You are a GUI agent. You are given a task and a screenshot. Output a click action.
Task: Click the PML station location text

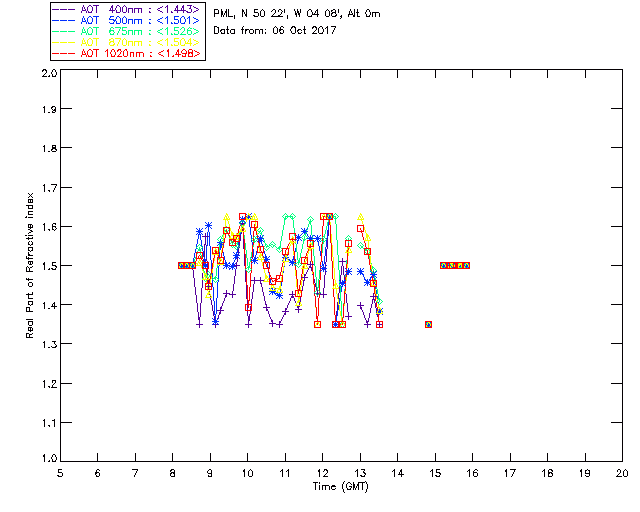coord(297,14)
